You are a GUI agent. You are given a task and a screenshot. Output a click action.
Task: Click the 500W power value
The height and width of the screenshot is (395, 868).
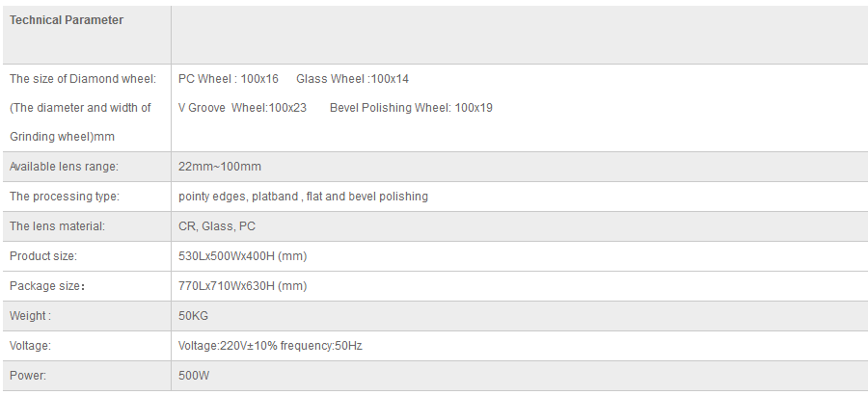pos(194,376)
